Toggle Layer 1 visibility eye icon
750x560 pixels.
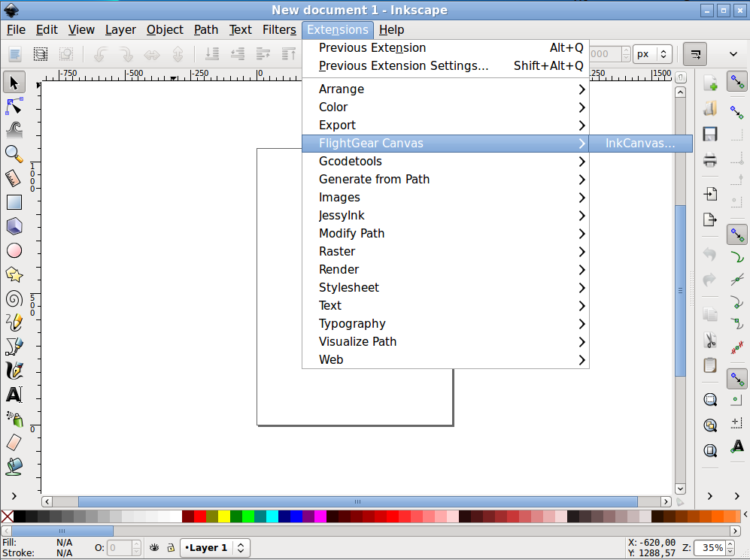pyautogui.click(x=154, y=547)
